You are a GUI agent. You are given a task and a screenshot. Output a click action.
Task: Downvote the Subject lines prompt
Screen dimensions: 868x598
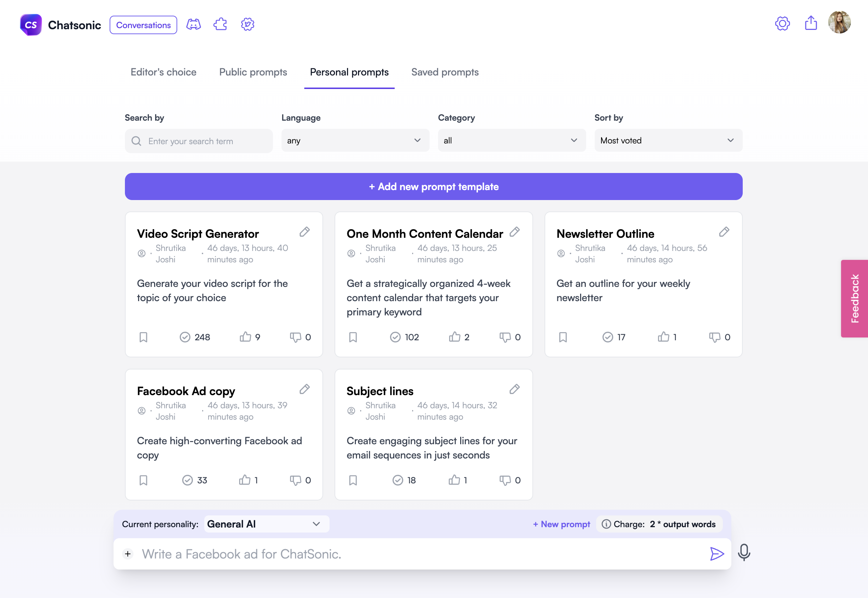point(505,480)
